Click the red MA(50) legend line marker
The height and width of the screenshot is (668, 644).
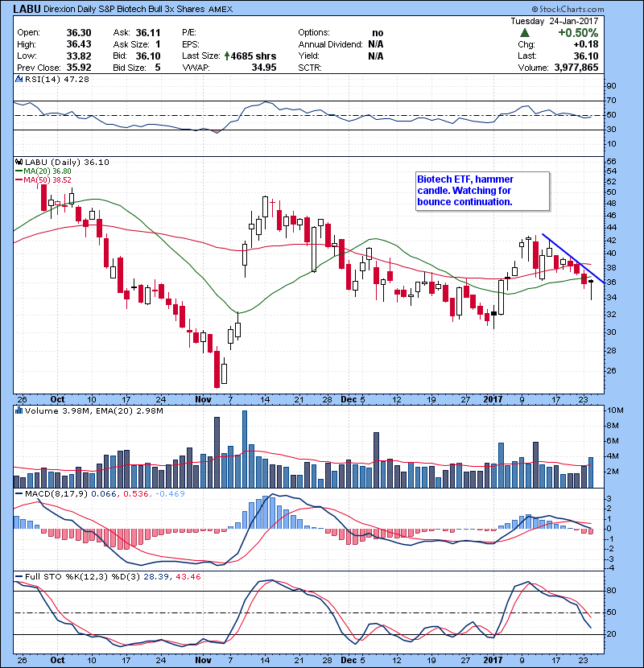[x=19, y=180]
